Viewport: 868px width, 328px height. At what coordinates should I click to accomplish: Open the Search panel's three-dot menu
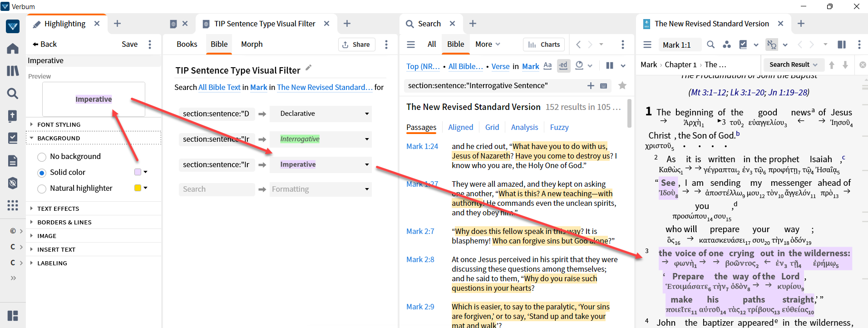pos(623,44)
